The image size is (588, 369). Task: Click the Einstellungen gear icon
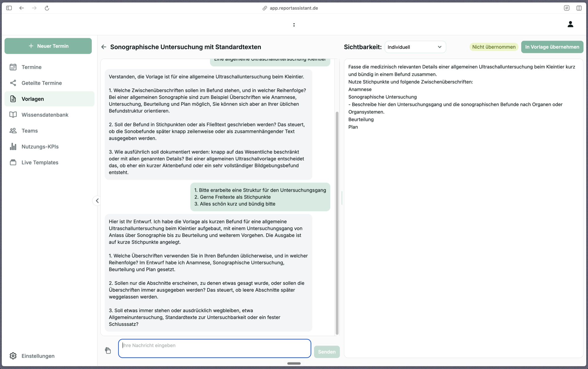point(13,356)
